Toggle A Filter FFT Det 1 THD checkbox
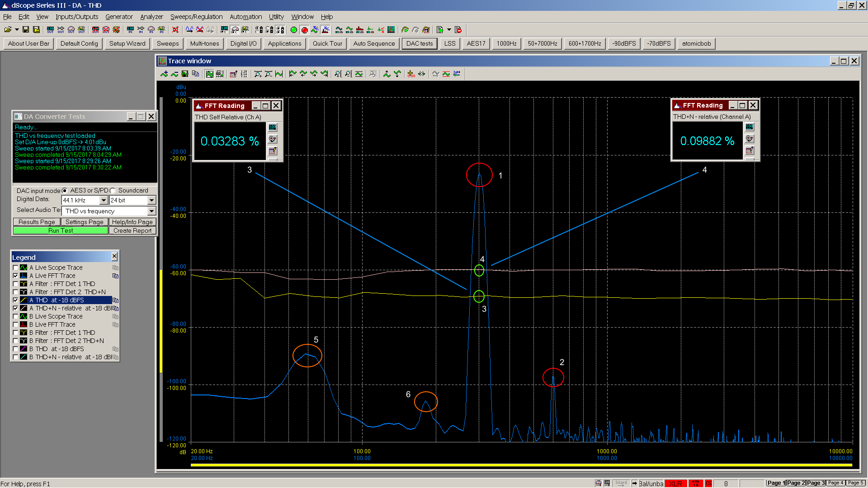The height and width of the screenshot is (488, 868). point(16,284)
